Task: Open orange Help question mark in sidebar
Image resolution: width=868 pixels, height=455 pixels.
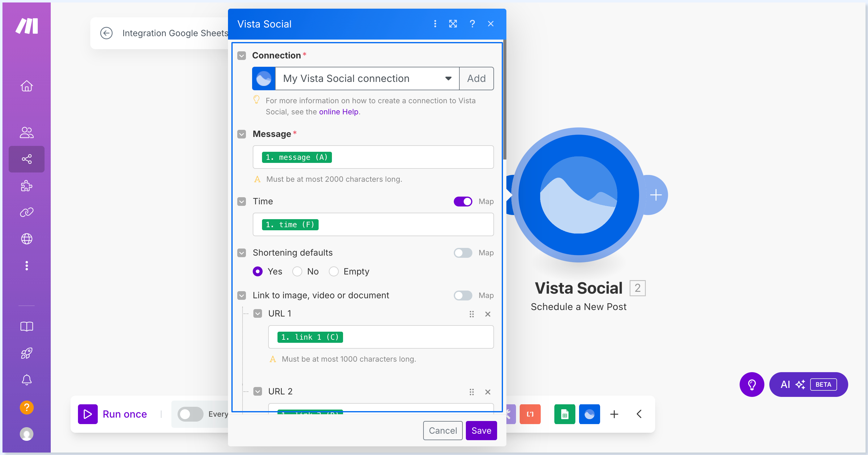Action: pos(27,407)
